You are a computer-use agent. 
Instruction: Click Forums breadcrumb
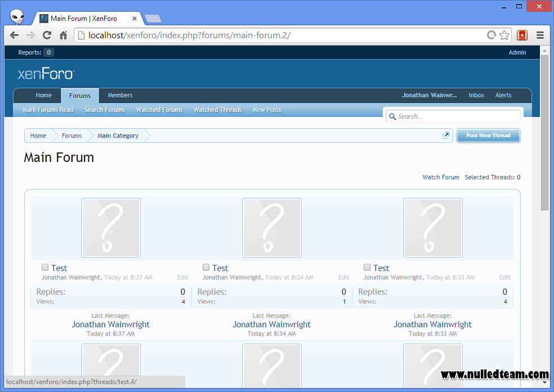72,136
